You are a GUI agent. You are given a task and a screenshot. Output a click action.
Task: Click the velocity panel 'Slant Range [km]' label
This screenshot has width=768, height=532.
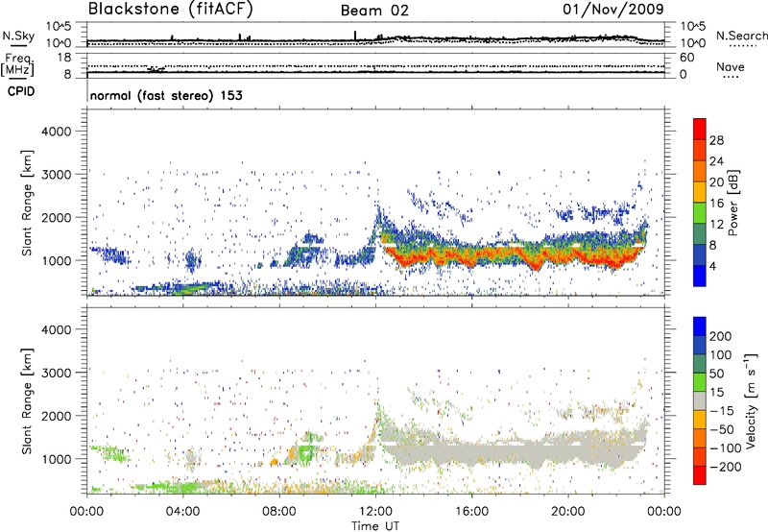tap(27, 401)
